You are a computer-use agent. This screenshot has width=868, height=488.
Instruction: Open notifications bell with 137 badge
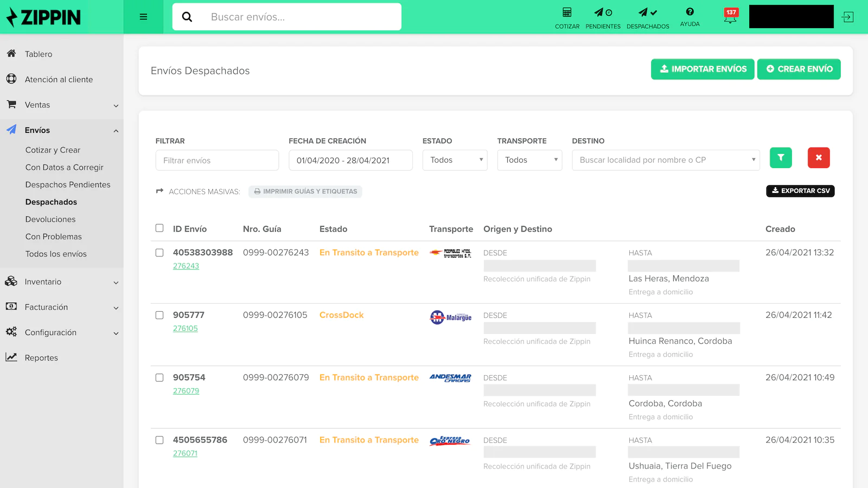tap(730, 16)
